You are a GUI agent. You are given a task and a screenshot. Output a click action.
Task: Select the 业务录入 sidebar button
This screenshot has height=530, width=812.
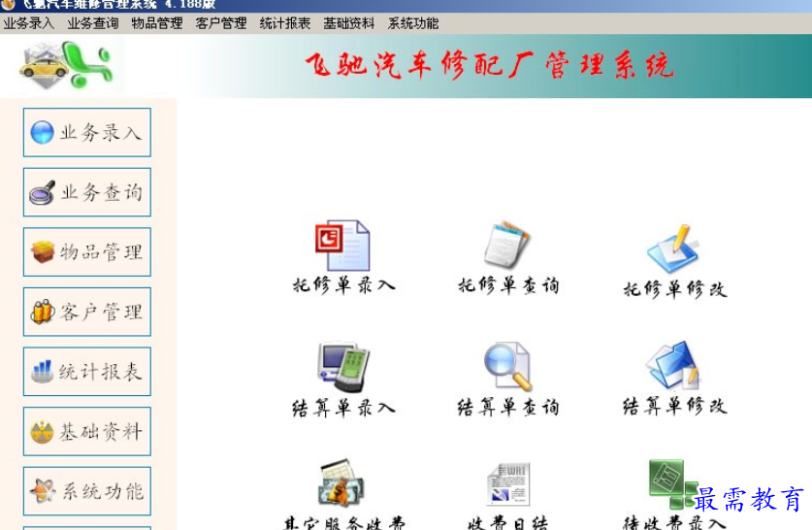[x=87, y=132]
